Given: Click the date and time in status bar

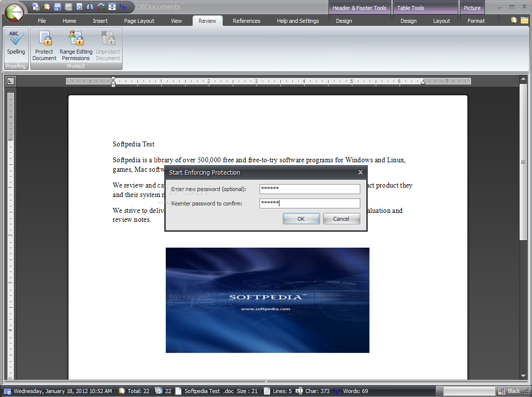Looking at the screenshot, I should click(x=63, y=391).
